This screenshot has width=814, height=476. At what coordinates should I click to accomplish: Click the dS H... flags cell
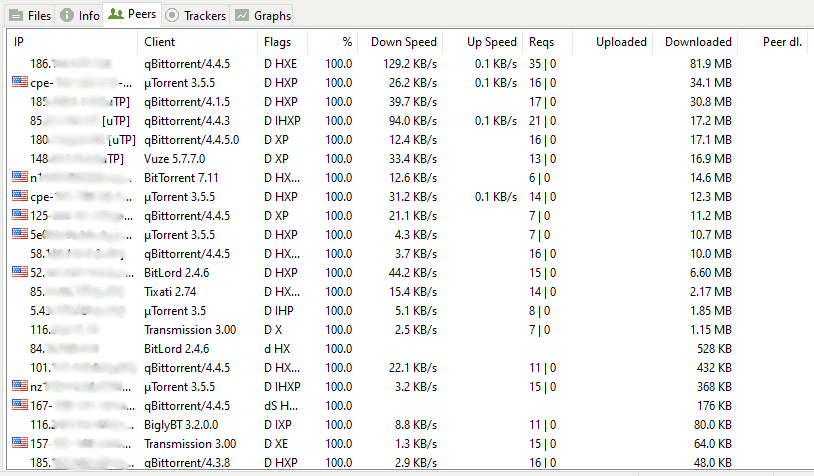pos(281,406)
